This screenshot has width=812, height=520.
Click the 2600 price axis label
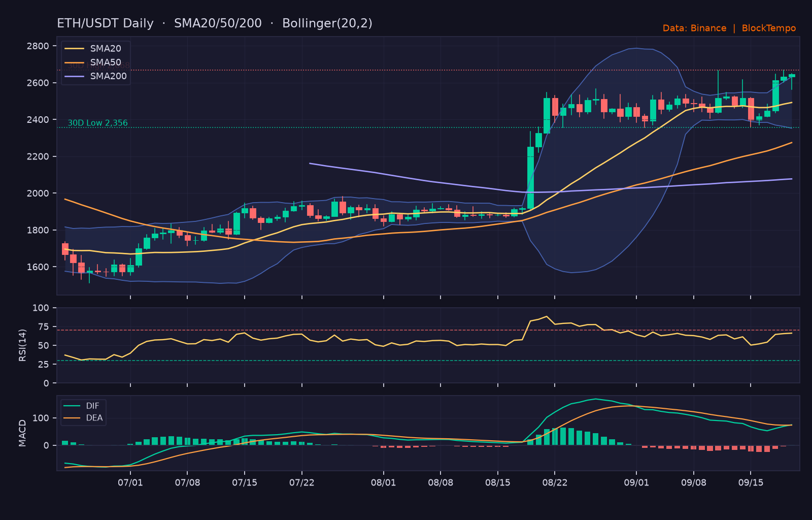(x=38, y=83)
